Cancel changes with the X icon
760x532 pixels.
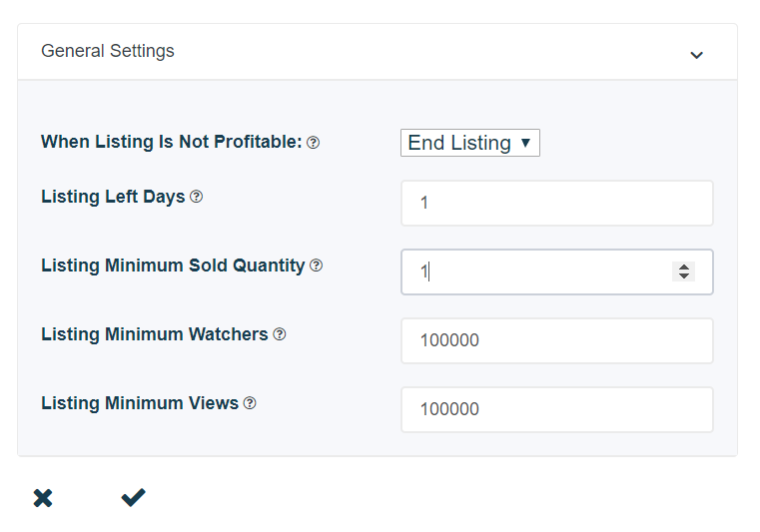43,498
